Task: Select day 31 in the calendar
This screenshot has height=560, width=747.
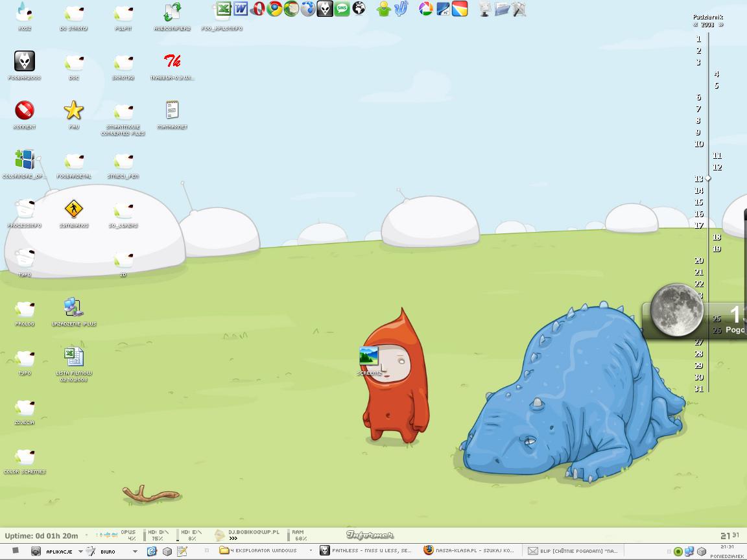Action: pos(699,389)
